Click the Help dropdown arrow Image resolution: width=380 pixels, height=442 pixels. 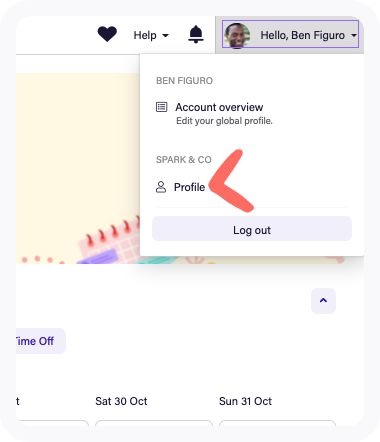click(x=165, y=35)
